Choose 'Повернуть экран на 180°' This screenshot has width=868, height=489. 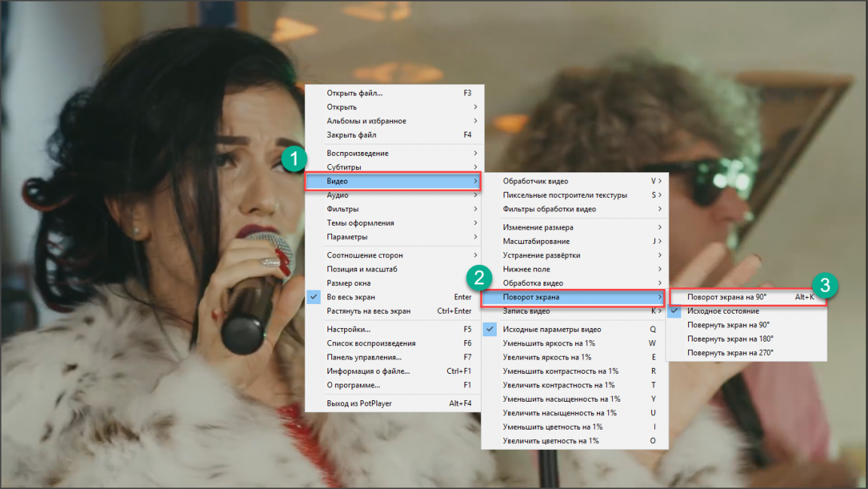click(x=747, y=339)
